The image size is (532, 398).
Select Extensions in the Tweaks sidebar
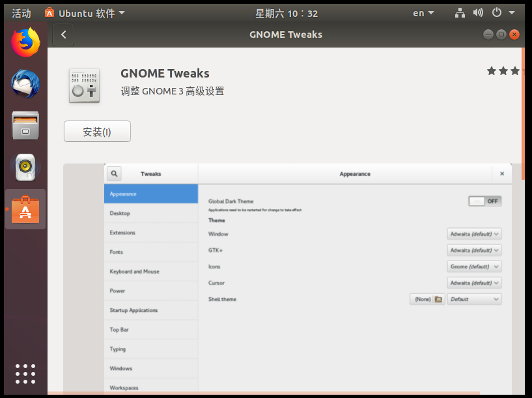[x=151, y=233]
